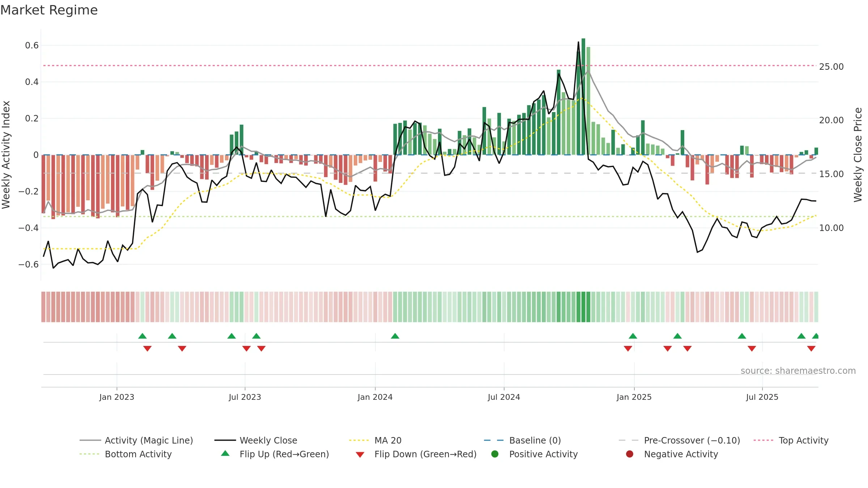Image resolution: width=868 pixels, height=488 pixels.
Task: Click the Jul 2025 x-axis label
Action: 762,397
